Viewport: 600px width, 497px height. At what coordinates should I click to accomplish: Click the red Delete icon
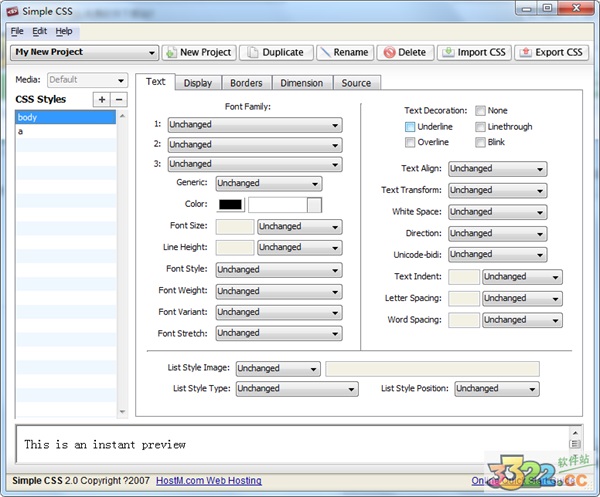pyautogui.click(x=388, y=52)
